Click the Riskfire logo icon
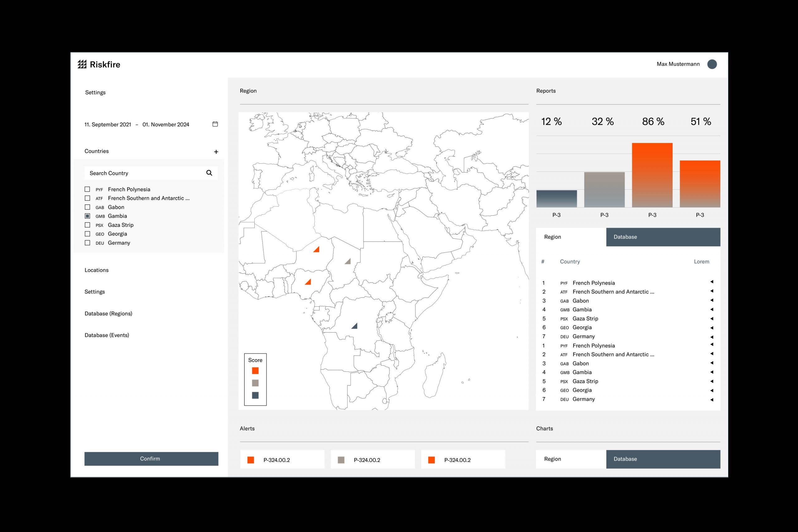Image resolution: width=798 pixels, height=532 pixels. pyautogui.click(x=82, y=64)
